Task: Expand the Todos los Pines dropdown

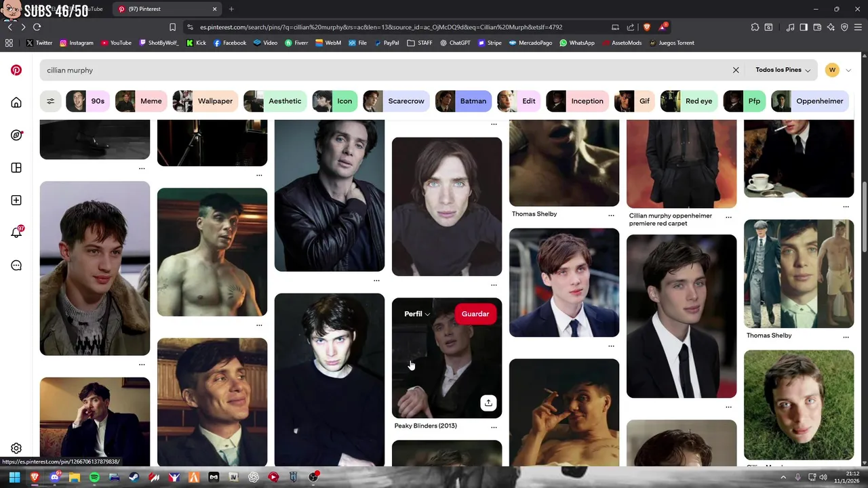Action: pyautogui.click(x=783, y=70)
